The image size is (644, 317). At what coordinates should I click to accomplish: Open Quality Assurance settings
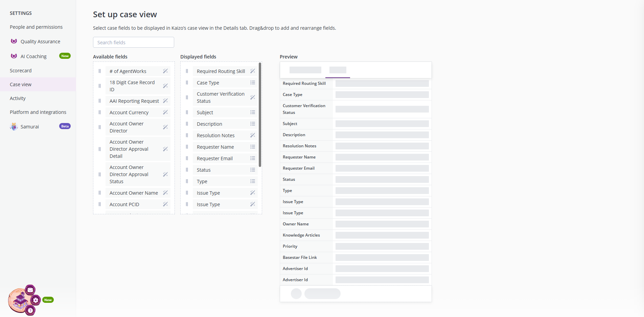pyautogui.click(x=40, y=42)
